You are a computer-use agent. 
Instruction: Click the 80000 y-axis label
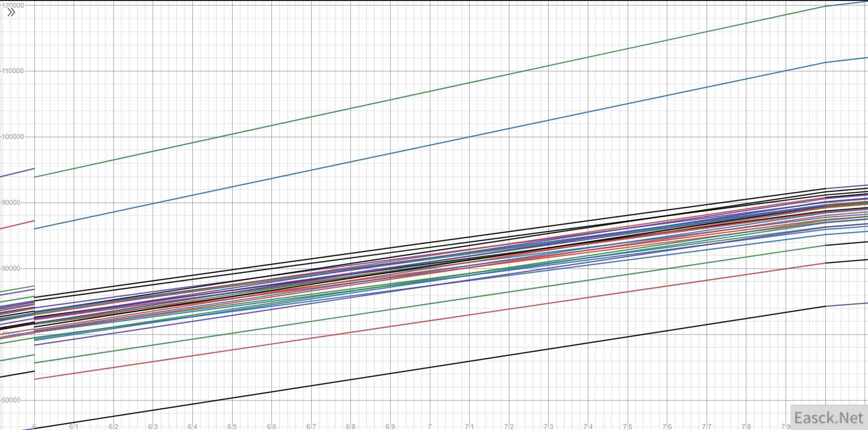(12, 269)
